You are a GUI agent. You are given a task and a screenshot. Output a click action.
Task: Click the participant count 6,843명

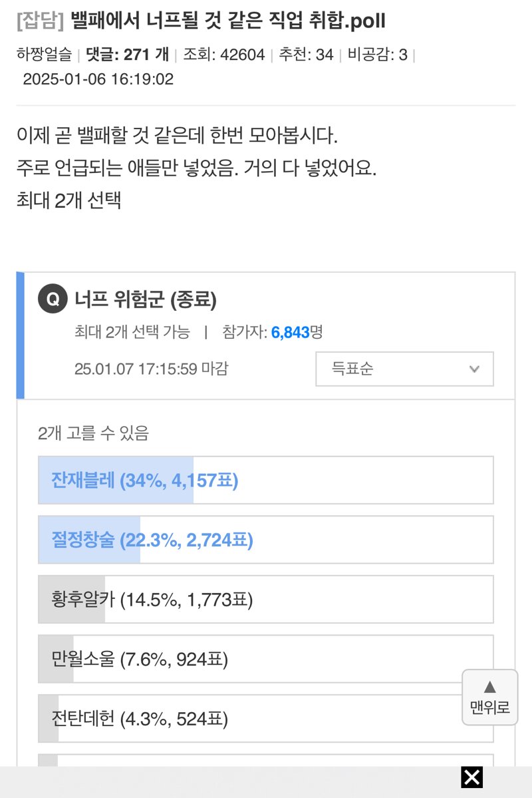pos(297,332)
